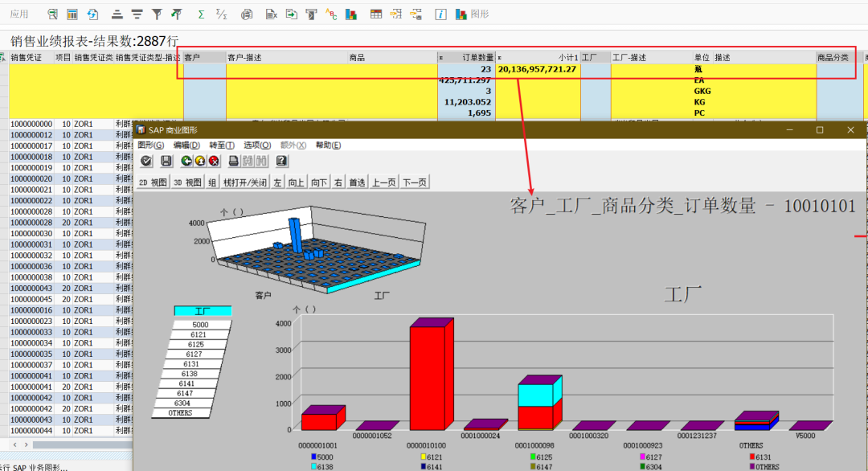
Task: Click the change layout grid icon
Action: [x=376, y=14]
